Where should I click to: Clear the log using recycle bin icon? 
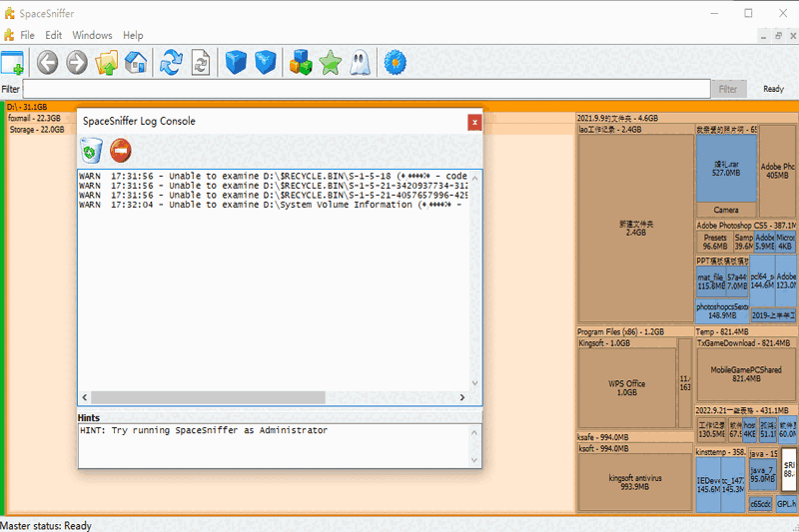click(92, 151)
